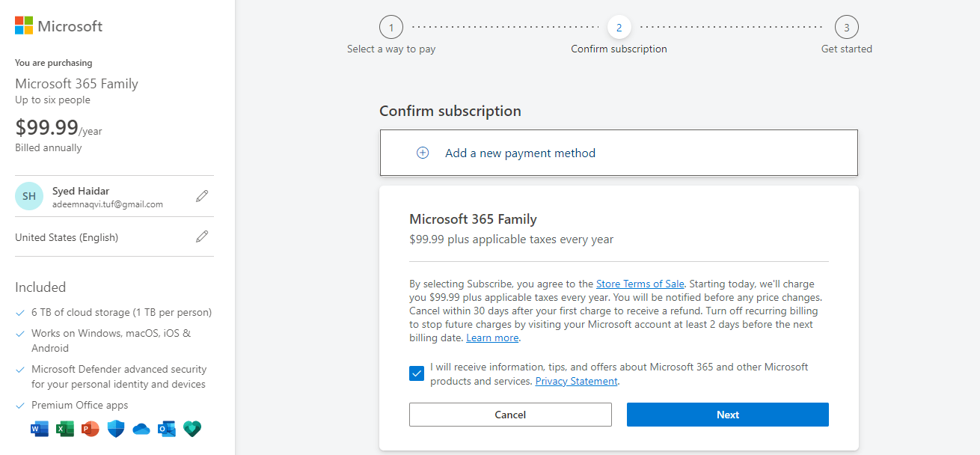Go back to Select a way to pay step
The height and width of the screenshot is (455, 980).
click(x=391, y=26)
